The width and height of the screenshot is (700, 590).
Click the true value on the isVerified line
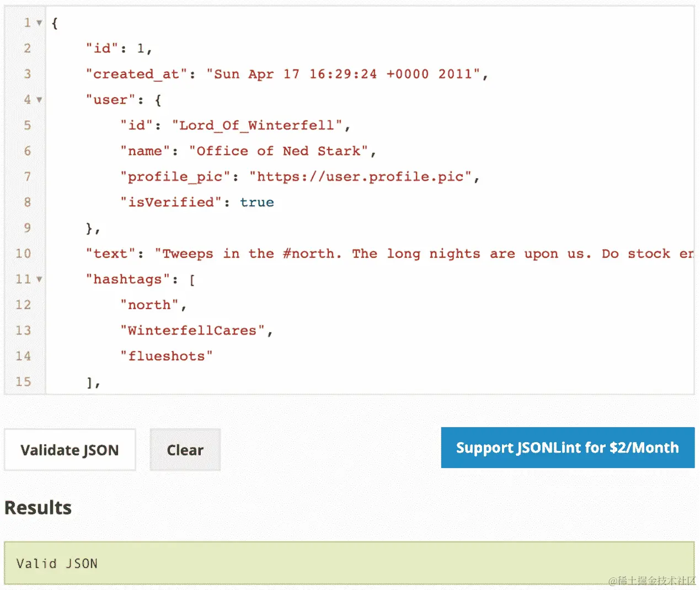point(257,202)
